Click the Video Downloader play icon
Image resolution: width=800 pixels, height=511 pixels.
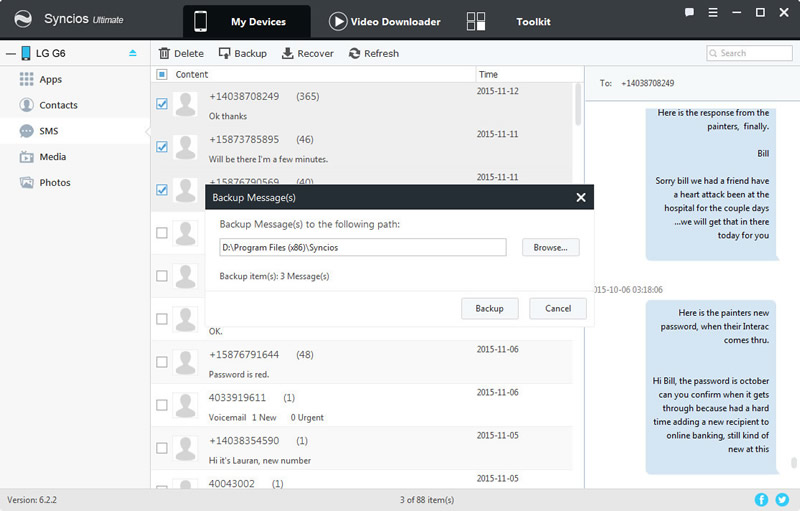[x=338, y=21]
